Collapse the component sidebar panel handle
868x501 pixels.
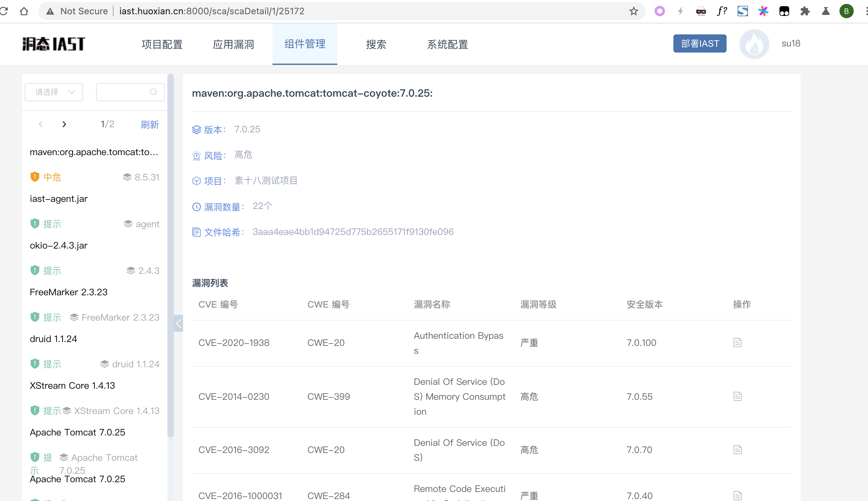[x=178, y=323]
